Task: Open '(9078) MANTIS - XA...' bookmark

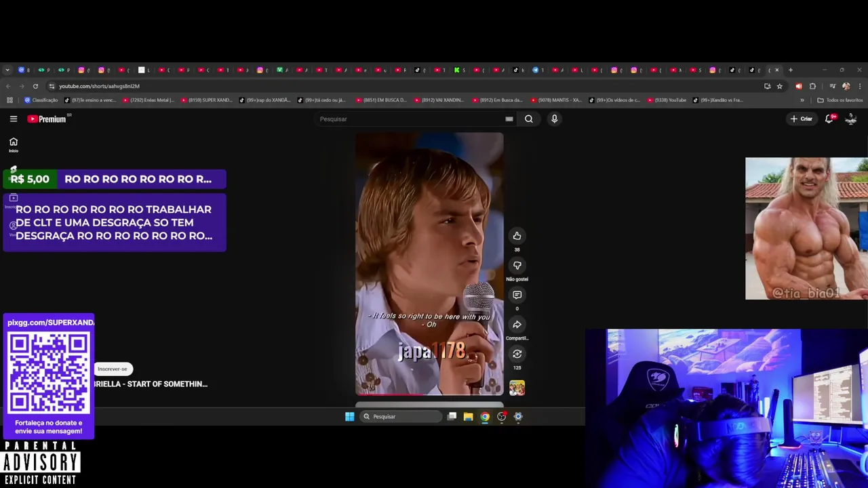Action: (557, 100)
